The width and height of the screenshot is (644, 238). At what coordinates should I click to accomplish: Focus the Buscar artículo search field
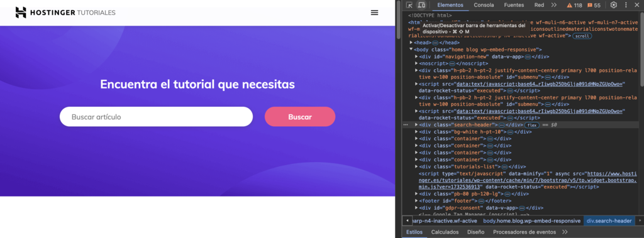pyautogui.click(x=156, y=117)
